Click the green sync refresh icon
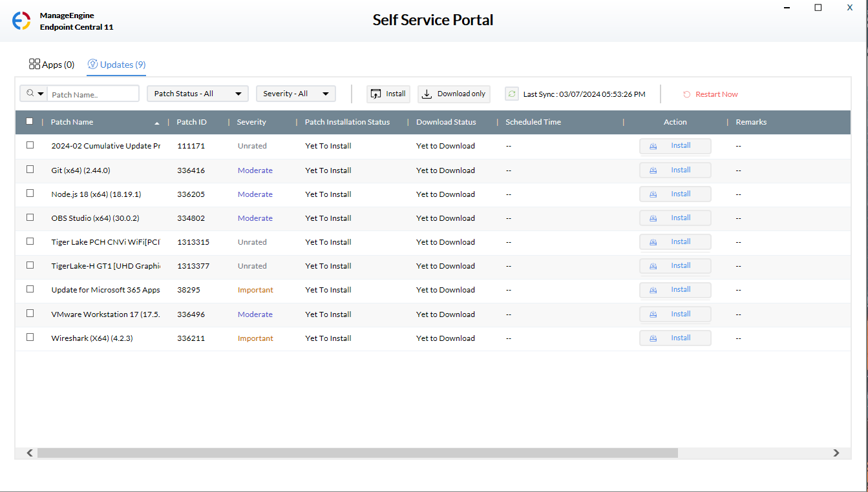 512,94
